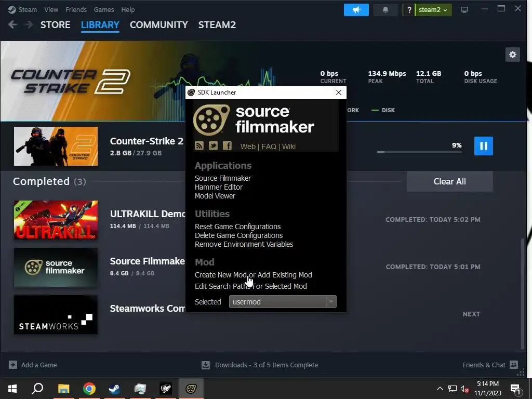Expand the Selected mod usermod dropdown
The width and height of the screenshot is (532, 399).
(283, 302)
